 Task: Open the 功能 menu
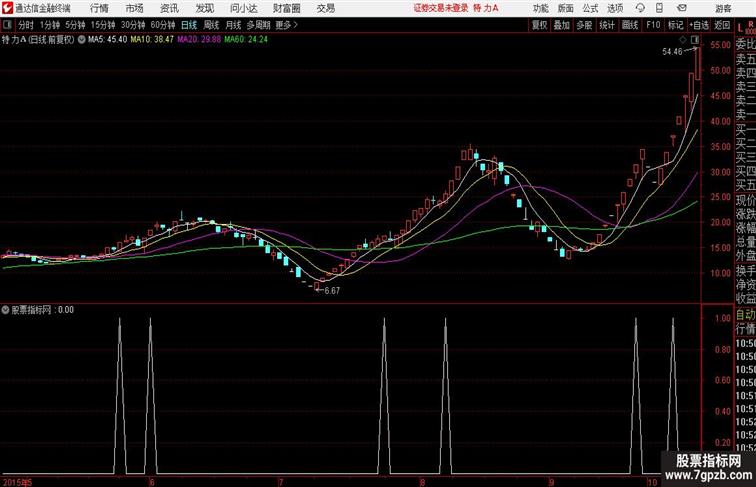pos(540,8)
